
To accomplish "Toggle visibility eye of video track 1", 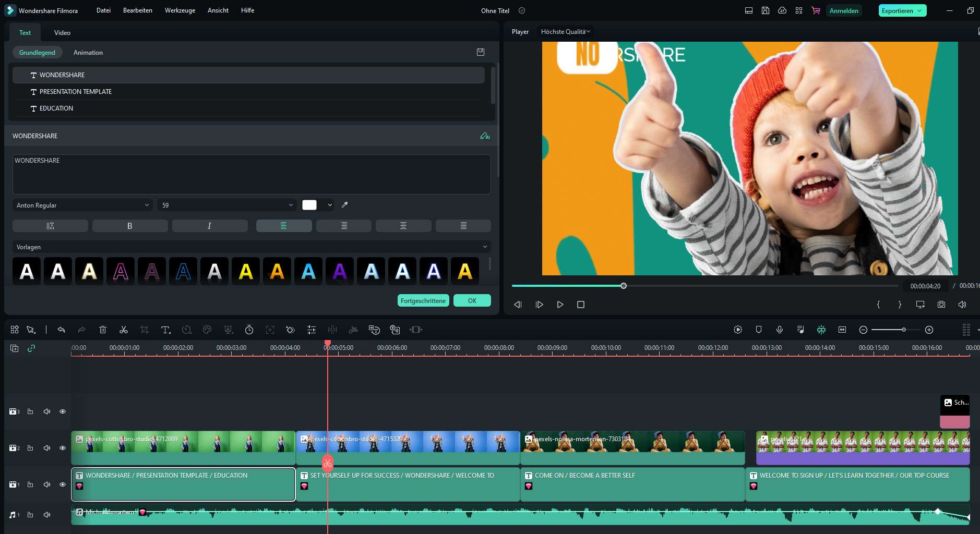I will point(63,484).
